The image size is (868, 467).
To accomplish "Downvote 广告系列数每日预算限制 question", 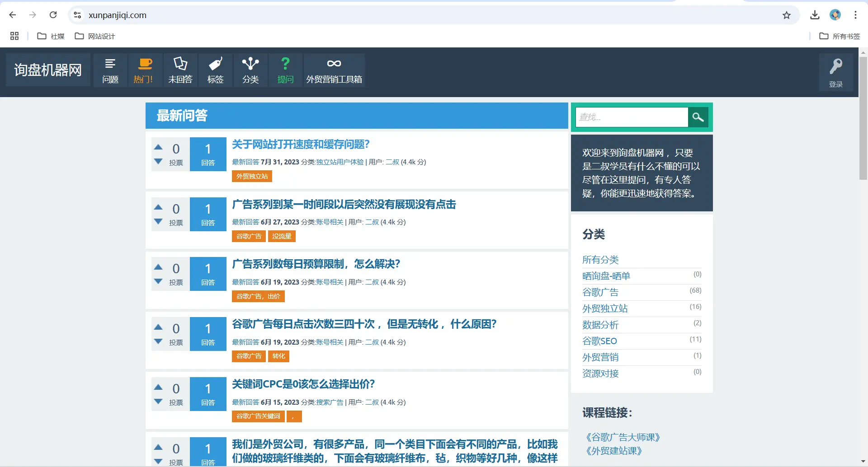I will 158,281.
